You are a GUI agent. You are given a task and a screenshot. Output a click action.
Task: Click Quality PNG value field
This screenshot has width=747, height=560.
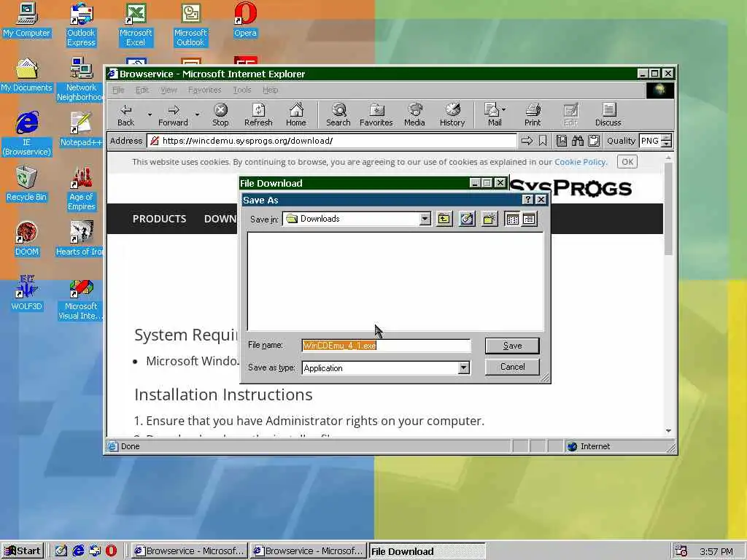click(x=650, y=141)
